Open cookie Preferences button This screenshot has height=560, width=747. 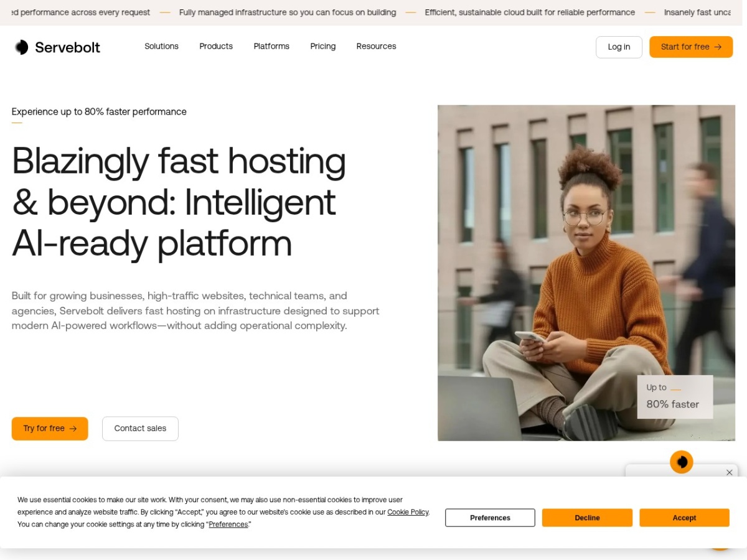(x=490, y=518)
